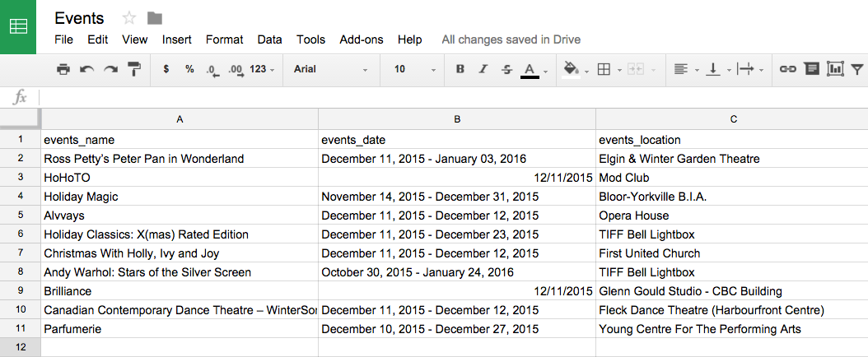Toggle italic formatting
The height and width of the screenshot is (357, 868).
[483, 69]
